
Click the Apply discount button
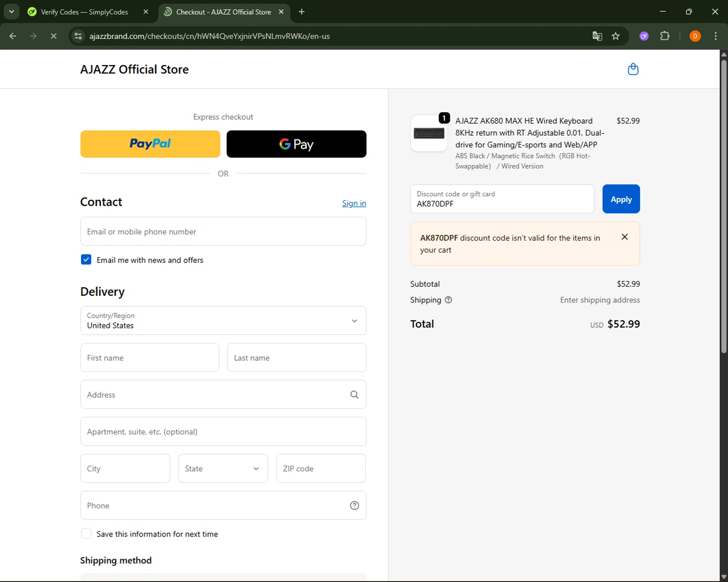tap(621, 199)
